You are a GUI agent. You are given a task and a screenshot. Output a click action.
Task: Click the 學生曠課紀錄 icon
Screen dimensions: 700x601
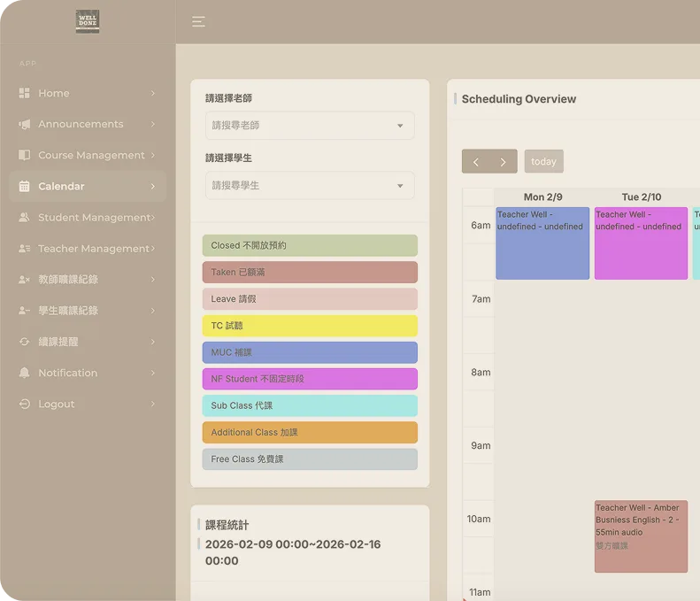pos(24,311)
